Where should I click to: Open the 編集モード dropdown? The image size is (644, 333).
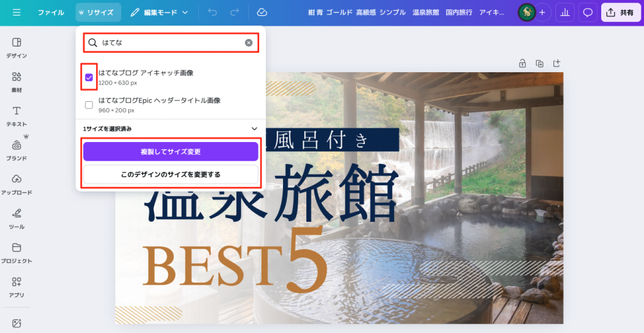160,13
